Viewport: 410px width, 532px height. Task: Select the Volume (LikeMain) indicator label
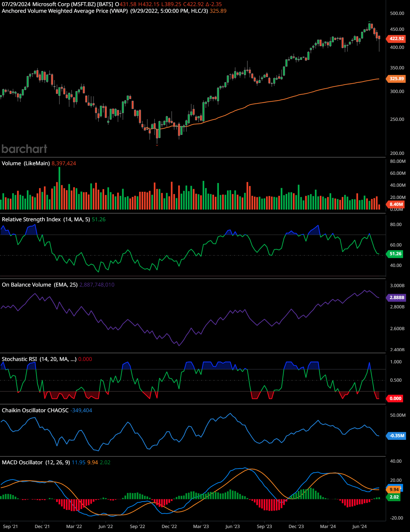tap(26, 163)
